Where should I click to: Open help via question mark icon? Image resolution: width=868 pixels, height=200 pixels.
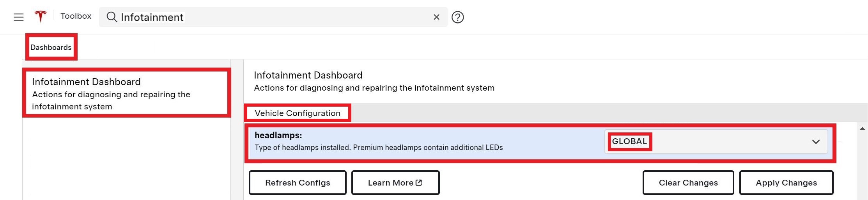click(457, 17)
